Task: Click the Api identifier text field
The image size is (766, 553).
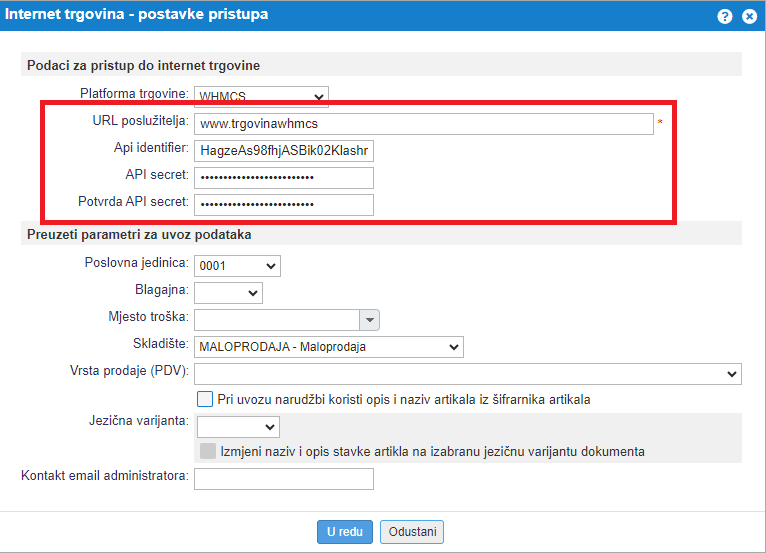Action: pyautogui.click(x=284, y=151)
